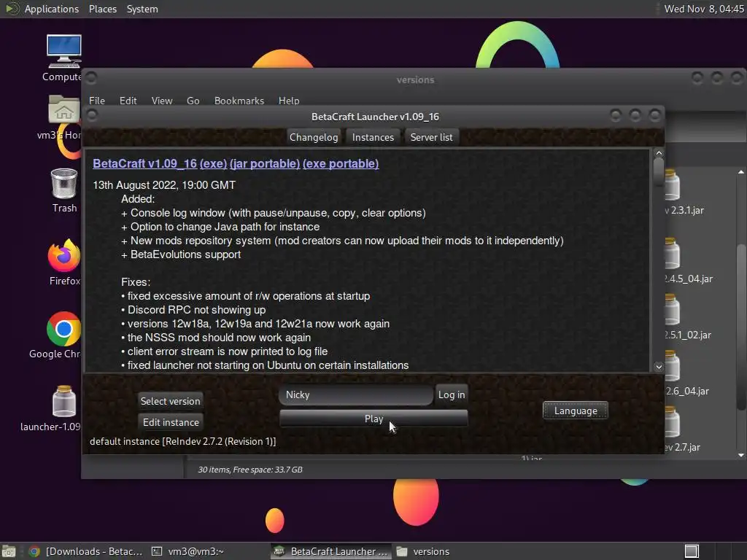Open File menu in versions window
Viewport: 747px width, 560px height.
click(97, 101)
